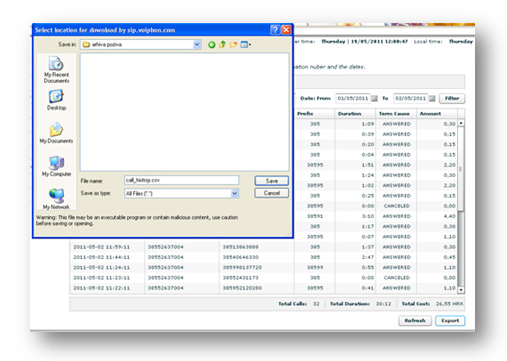Viewport: 507px width, 361px height.
Task: Click destination number 385952120280
Action: [242, 288]
